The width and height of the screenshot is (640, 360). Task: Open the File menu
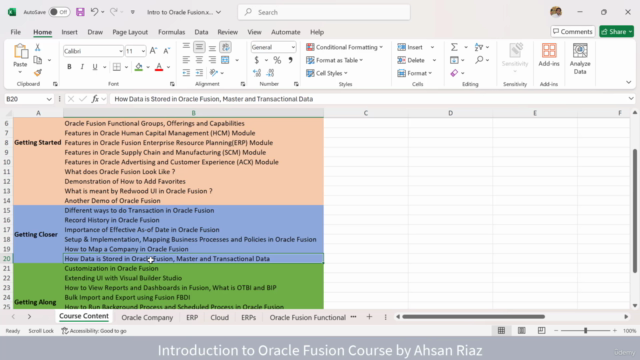pos(16,32)
